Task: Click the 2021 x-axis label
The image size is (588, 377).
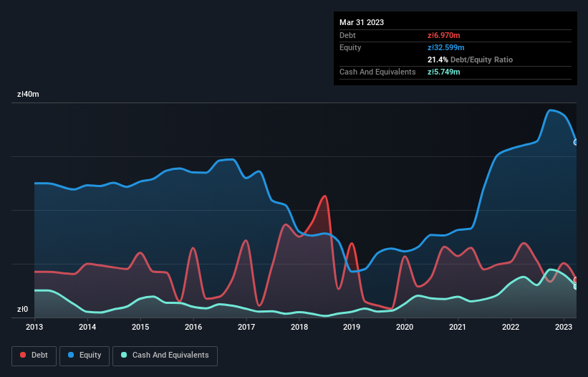Action: [x=458, y=327]
